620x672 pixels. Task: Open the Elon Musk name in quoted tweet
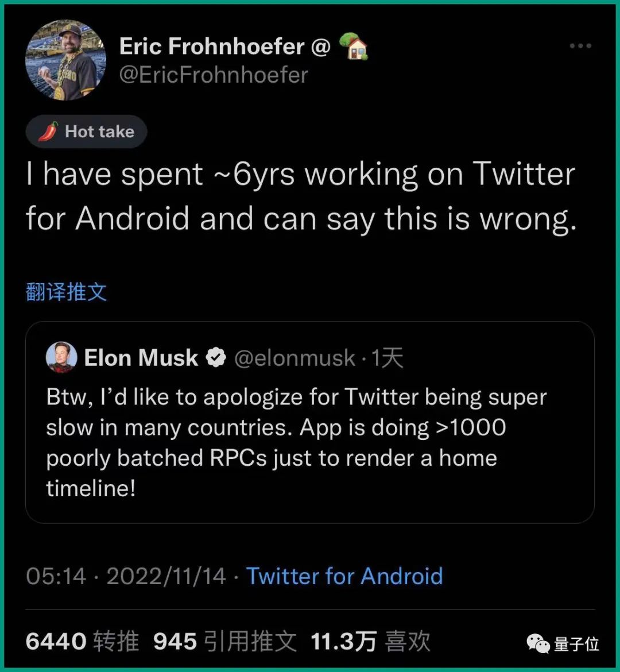coord(141,358)
